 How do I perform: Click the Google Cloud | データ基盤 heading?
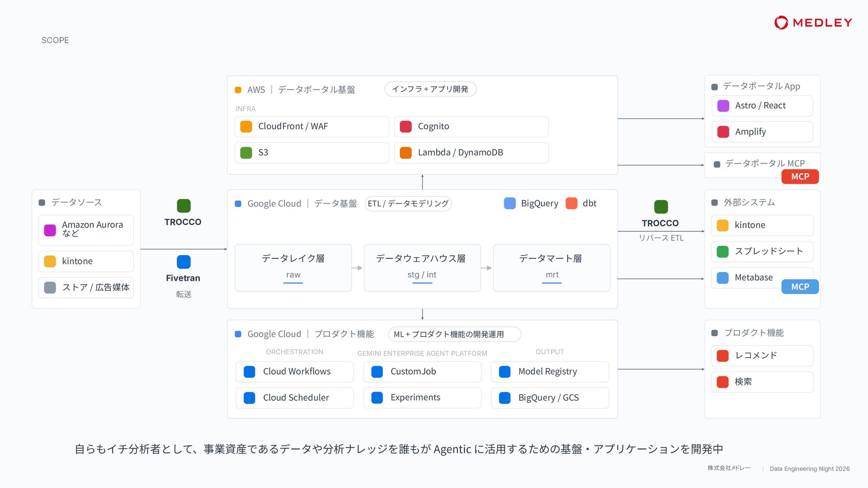tap(302, 203)
